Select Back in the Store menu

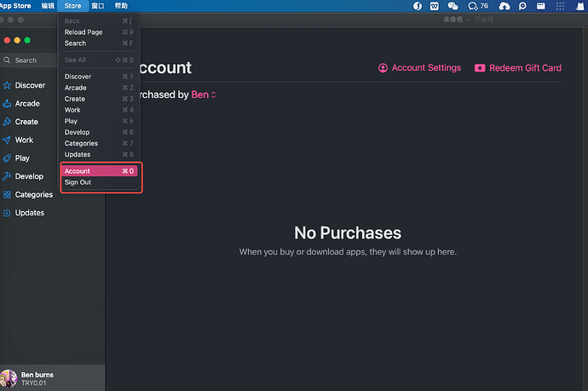(99, 21)
